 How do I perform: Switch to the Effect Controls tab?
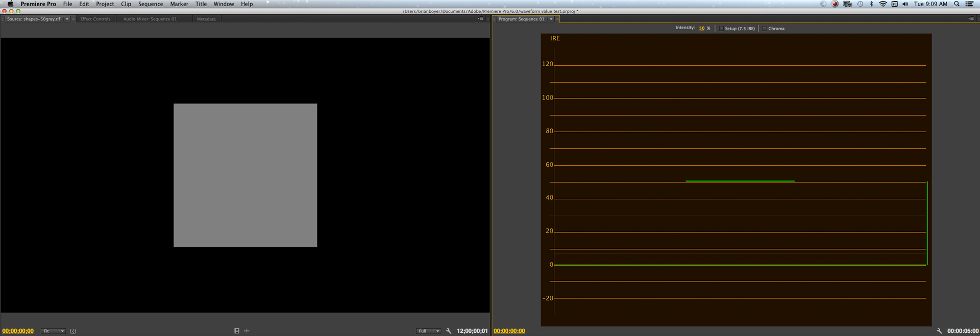[95, 19]
